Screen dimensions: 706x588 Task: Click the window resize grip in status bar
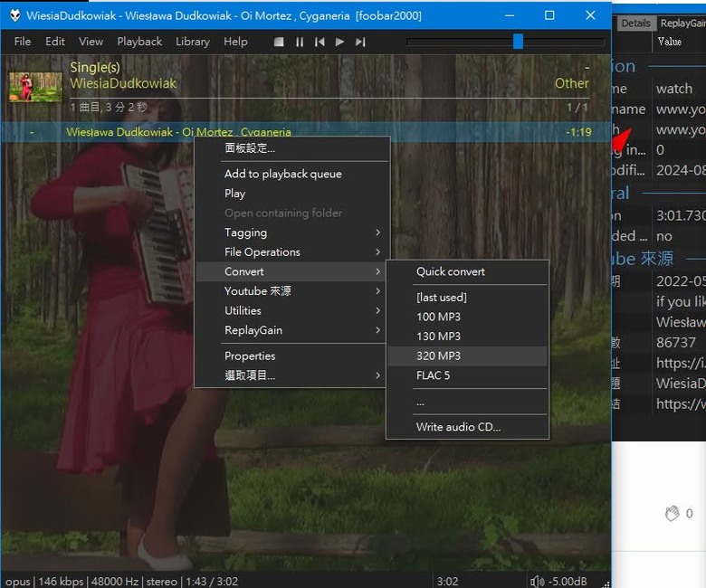(x=606, y=584)
